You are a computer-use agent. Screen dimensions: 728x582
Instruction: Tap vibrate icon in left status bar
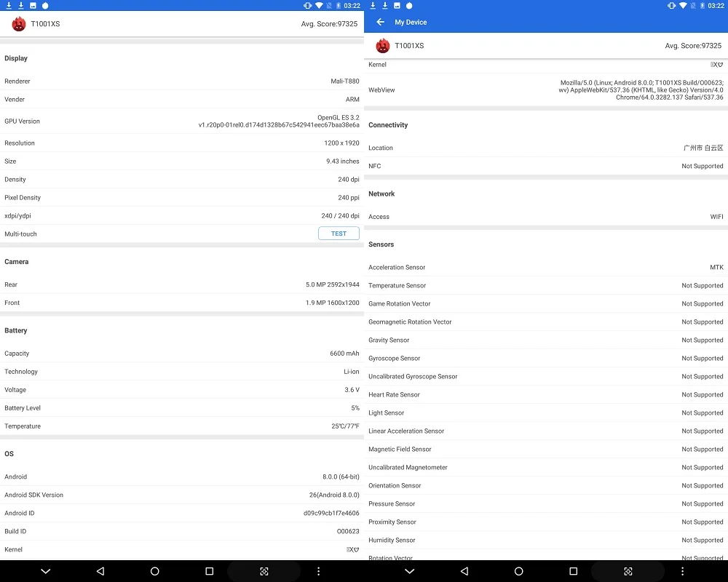pyautogui.click(x=307, y=6)
